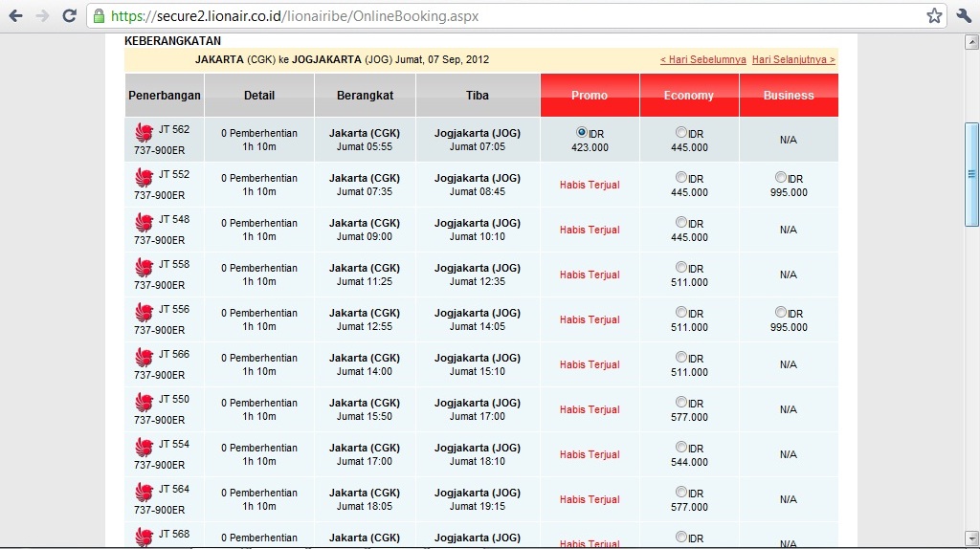980x549 pixels.
Task: Click 0 Pemberhentian detail for JT 566
Action: click(x=259, y=358)
